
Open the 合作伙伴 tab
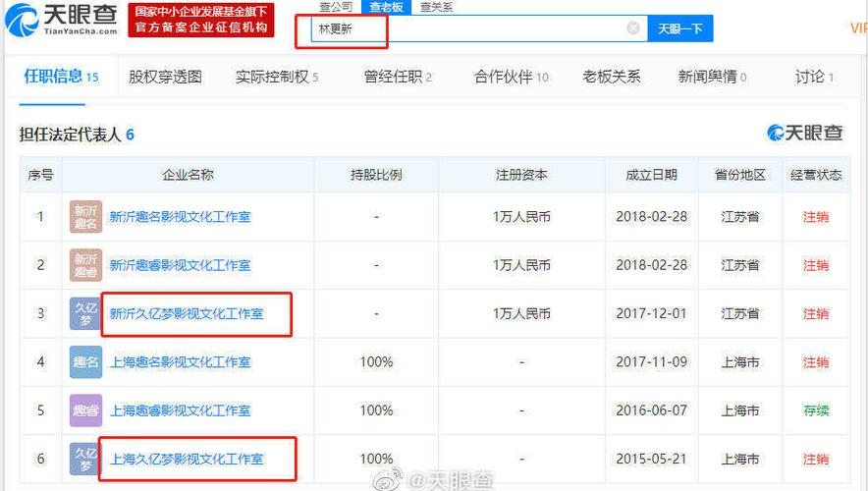tap(511, 77)
